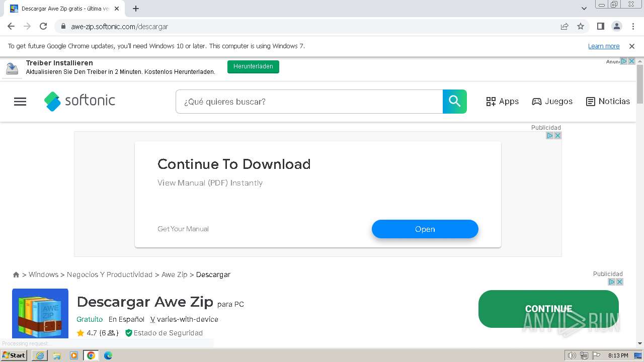The width and height of the screenshot is (644, 362).
Task: Open the tab search dropdown arrow
Action: (584, 9)
